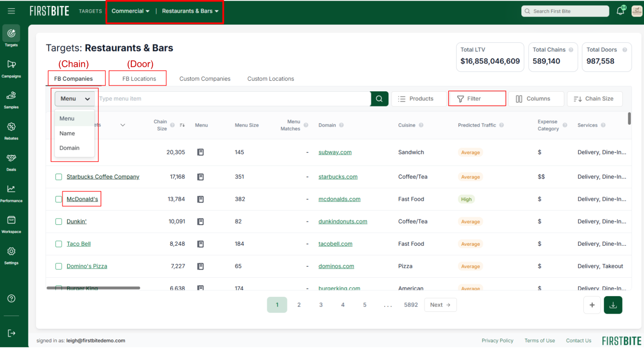The height and width of the screenshot is (350, 644).
Task: Switch to the FB Locations tab
Action: (x=139, y=79)
